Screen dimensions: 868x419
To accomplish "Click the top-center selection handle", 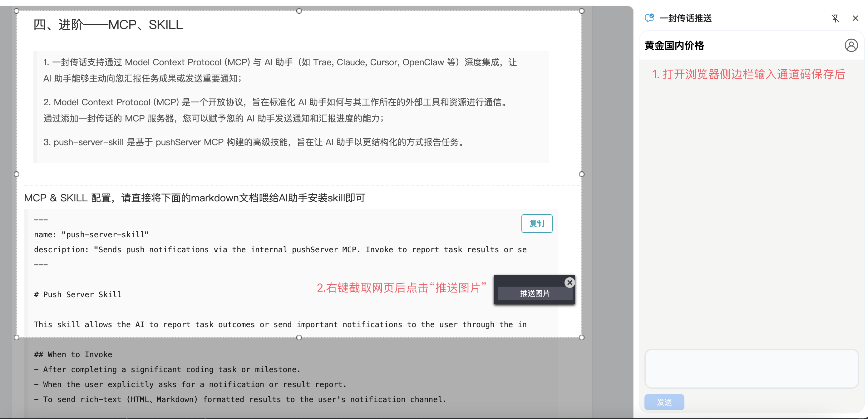I will pos(298,10).
